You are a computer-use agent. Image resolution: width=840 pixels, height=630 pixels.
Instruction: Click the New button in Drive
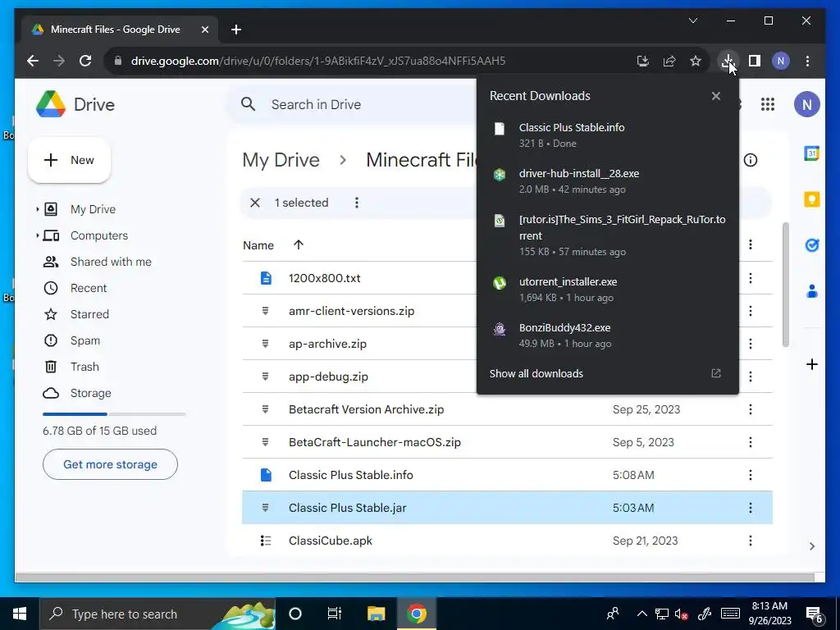point(69,160)
